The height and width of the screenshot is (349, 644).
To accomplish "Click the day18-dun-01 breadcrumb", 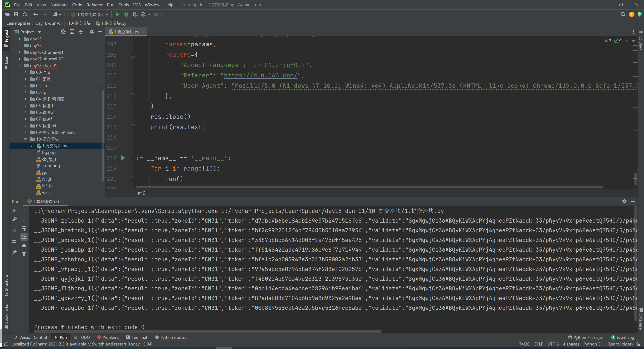I will (49, 23).
